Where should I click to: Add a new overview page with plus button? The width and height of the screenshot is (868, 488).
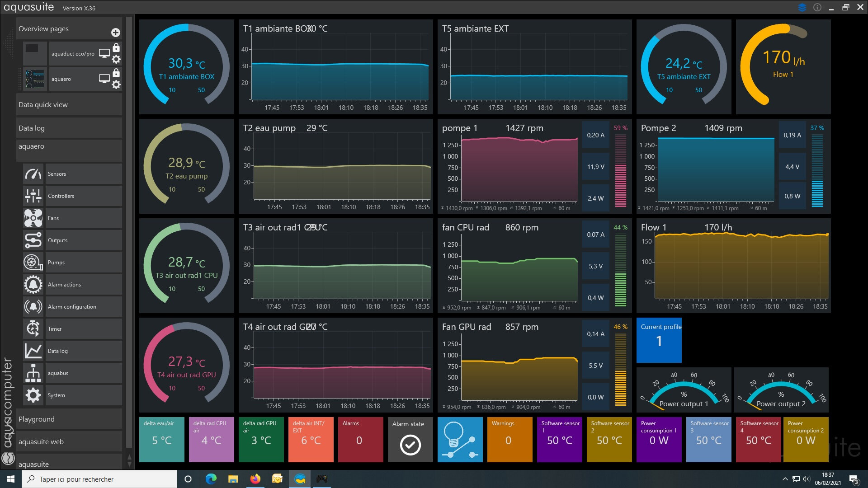(116, 33)
